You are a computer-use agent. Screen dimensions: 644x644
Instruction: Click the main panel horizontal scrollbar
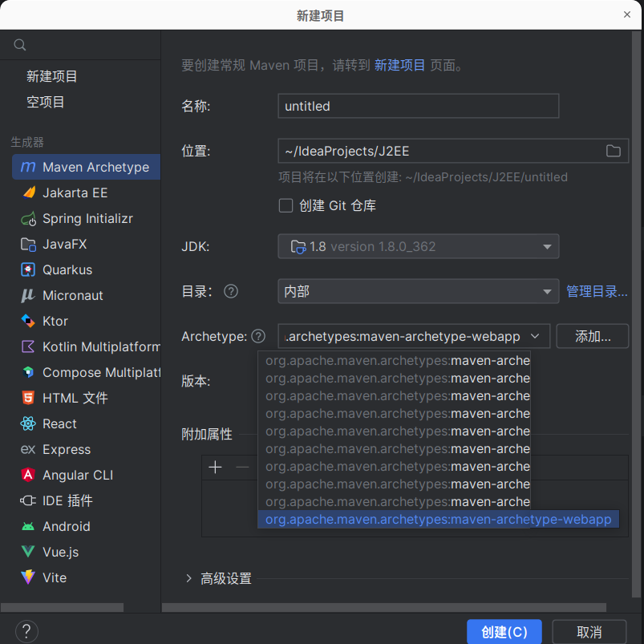pyautogui.click(x=384, y=607)
